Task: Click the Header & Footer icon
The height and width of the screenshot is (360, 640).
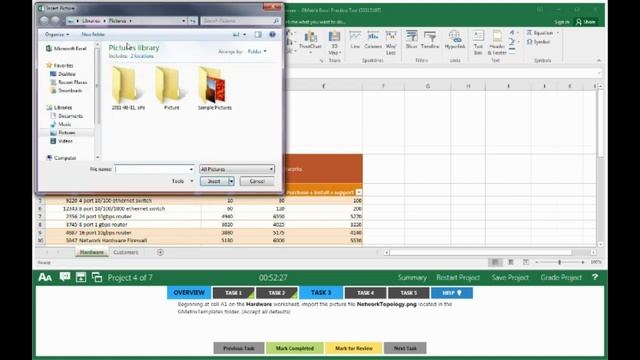Action: pos(497,42)
